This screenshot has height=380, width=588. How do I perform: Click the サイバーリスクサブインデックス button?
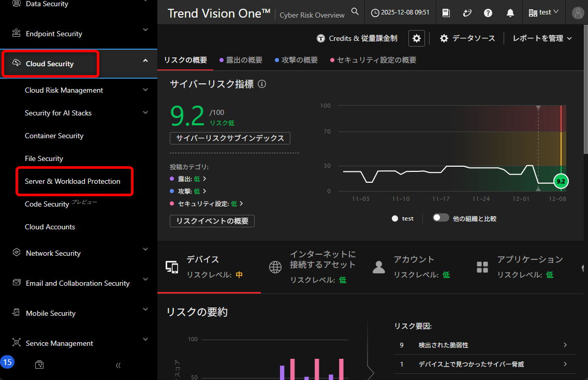click(x=230, y=138)
